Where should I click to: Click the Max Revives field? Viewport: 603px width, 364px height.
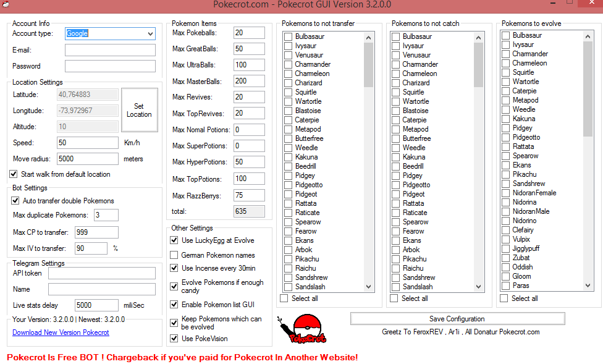pyautogui.click(x=249, y=97)
